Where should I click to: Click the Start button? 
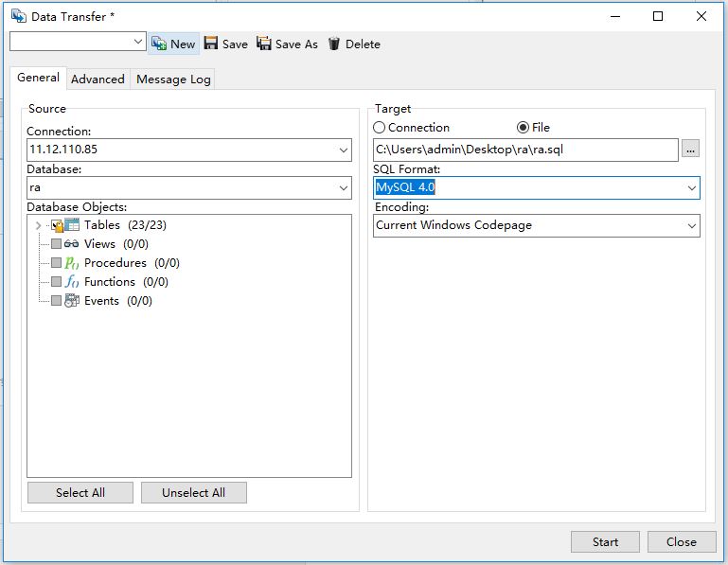tap(605, 541)
